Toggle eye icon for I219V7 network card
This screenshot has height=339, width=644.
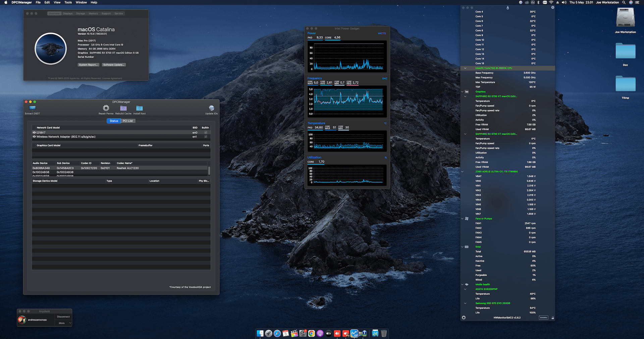tap(34, 133)
